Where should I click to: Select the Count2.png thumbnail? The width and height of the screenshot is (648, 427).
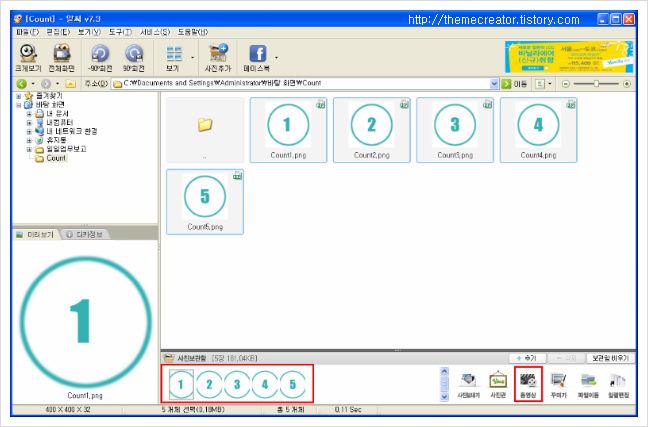click(372, 130)
